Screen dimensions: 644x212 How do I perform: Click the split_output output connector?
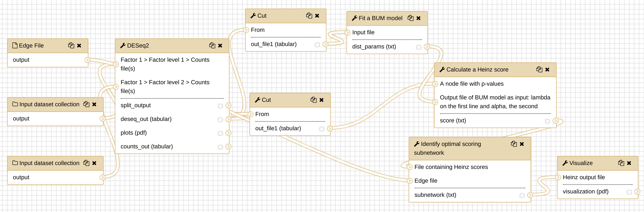[x=228, y=105]
